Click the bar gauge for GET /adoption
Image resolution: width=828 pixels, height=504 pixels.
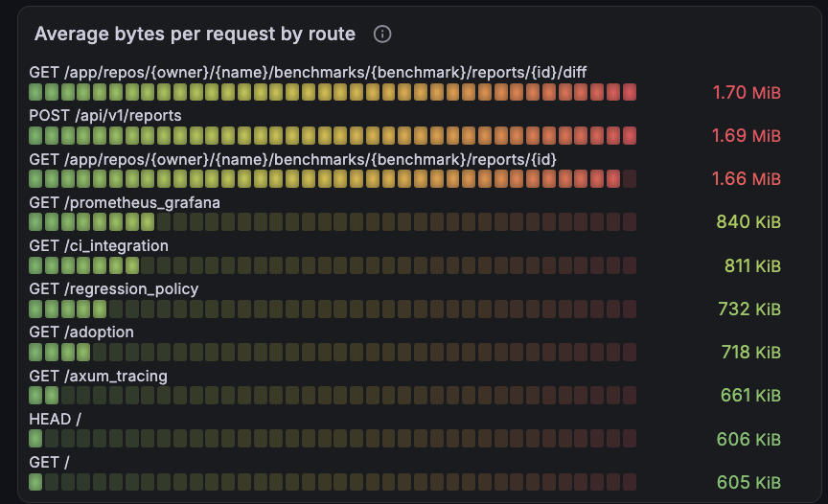[x=333, y=352]
